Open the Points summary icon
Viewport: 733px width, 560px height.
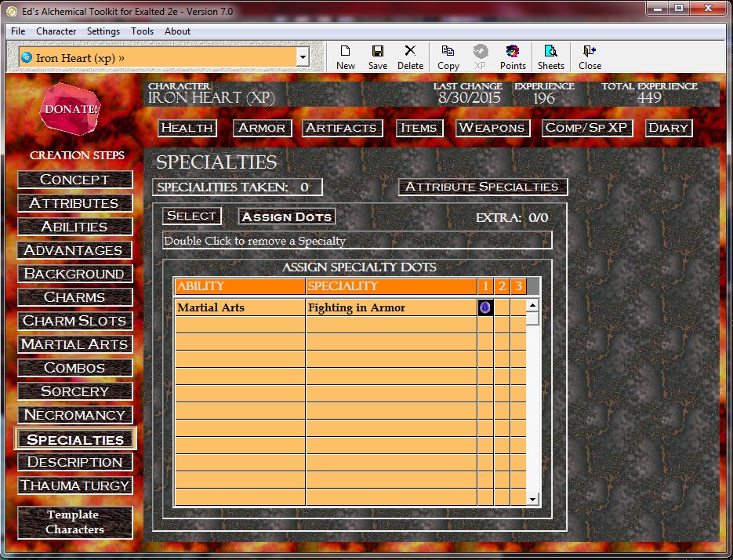pyautogui.click(x=513, y=57)
